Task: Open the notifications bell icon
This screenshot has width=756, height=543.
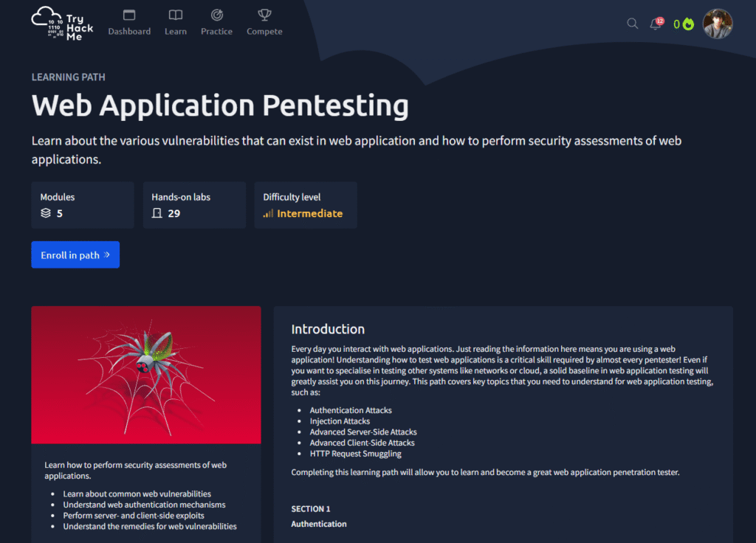Action: coord(655,24)
